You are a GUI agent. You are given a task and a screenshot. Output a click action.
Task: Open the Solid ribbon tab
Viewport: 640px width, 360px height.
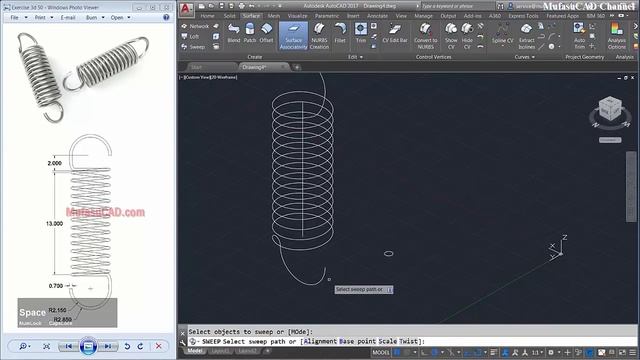tap(229, 16)
